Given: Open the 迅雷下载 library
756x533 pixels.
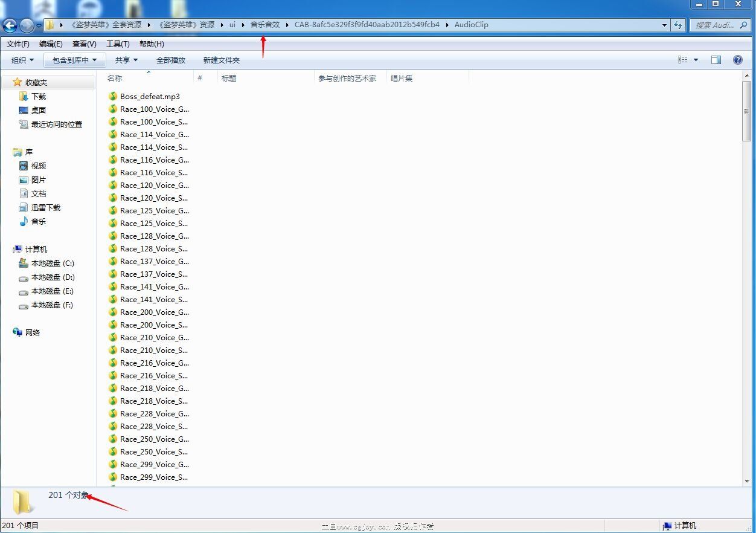Looking at the screenshot, I should [46, 207].
